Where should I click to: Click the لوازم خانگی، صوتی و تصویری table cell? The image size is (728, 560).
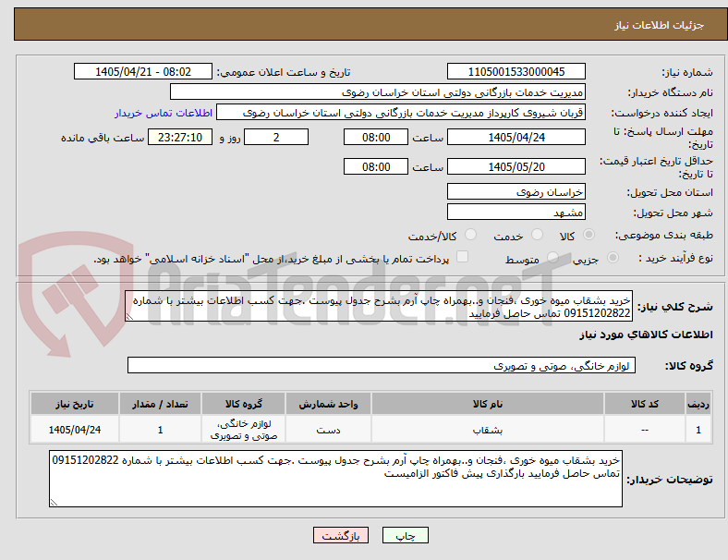[243, 430]
